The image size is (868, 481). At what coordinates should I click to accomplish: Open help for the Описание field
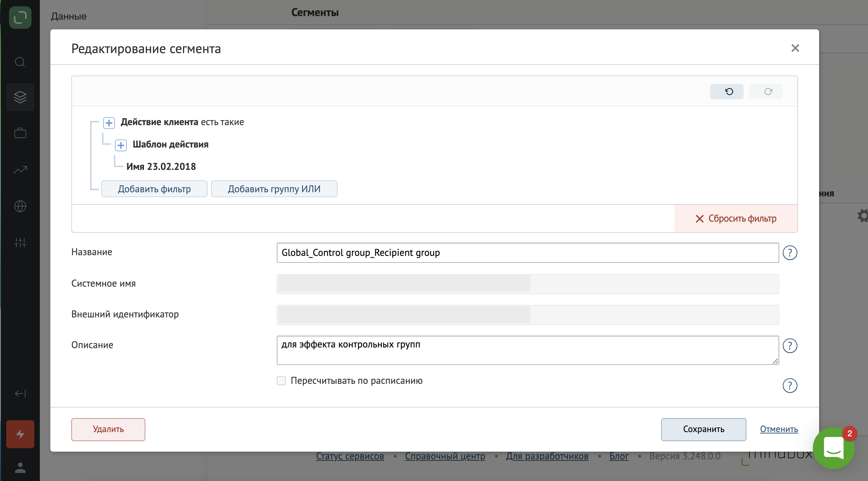click(790, 346)
